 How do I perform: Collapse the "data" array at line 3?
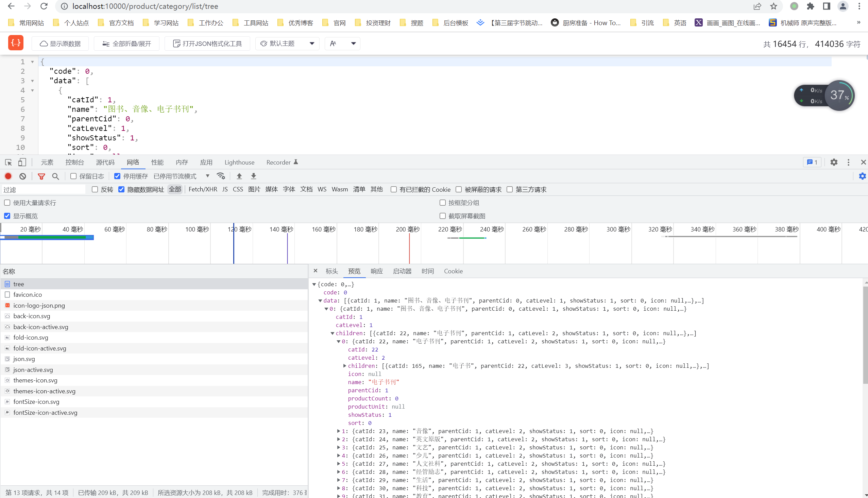33,81
